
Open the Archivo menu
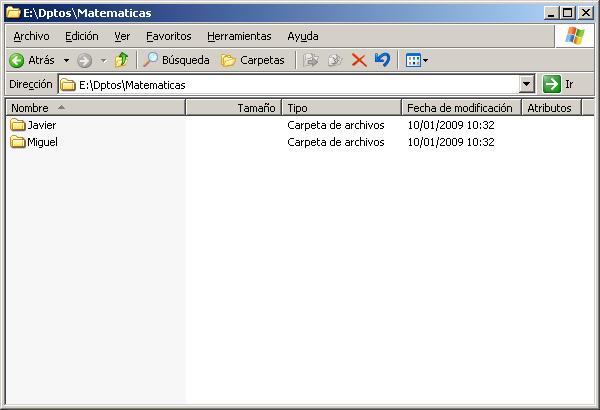[30, 36]
